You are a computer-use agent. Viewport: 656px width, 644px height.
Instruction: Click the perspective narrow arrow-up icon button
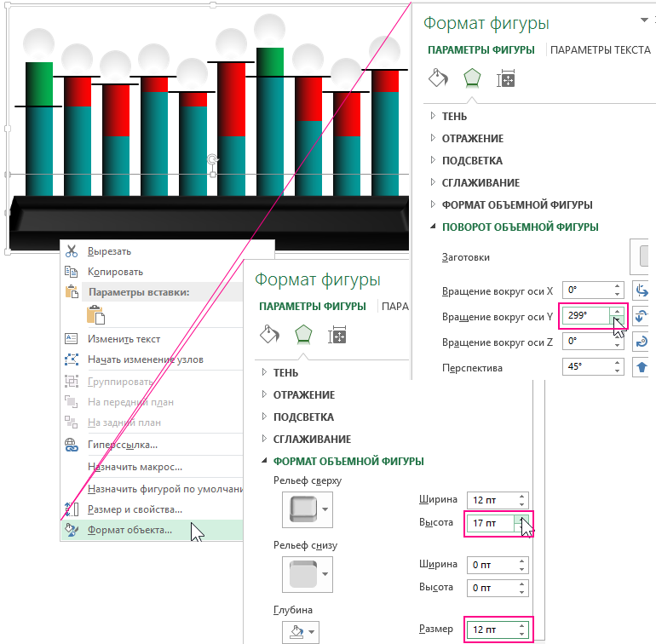pos(643,368)
